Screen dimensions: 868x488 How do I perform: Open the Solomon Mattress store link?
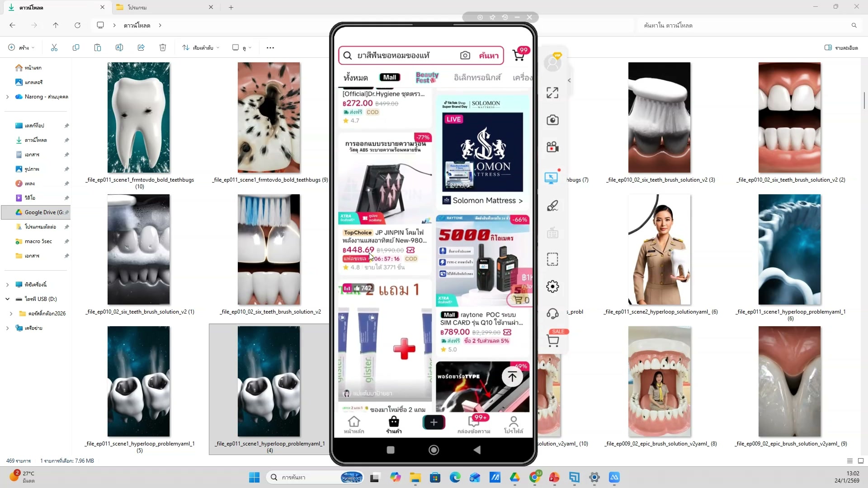coord(483,200)
